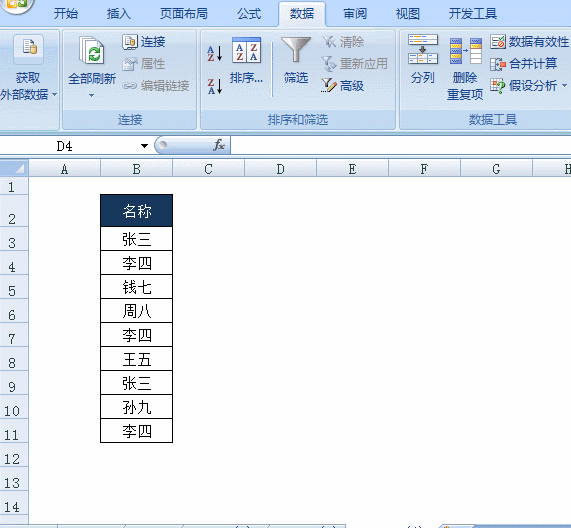Image resolution: width=571 pixels, height=528 pixels.
Task: Click the 全部刷新 refresh icon
Action: 92,50
